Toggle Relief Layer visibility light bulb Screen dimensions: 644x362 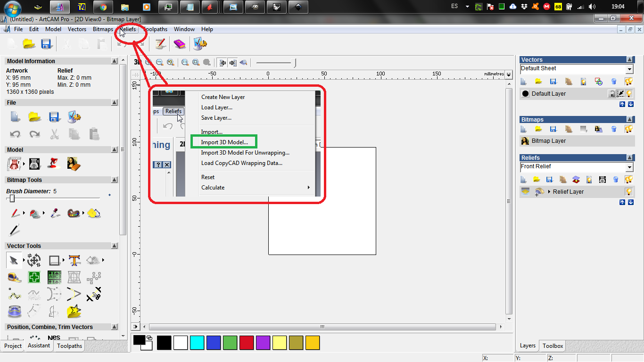628,192
